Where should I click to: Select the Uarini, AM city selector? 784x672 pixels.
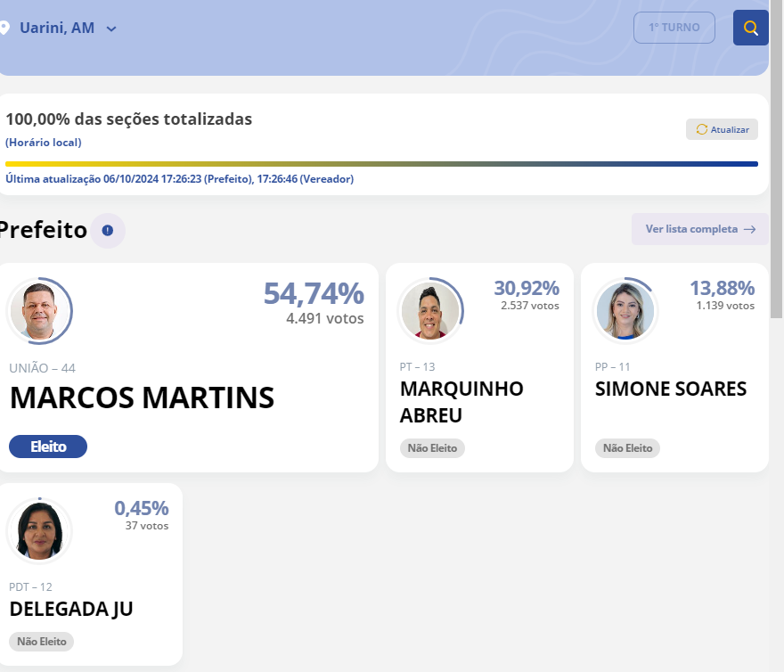point(57,29)
